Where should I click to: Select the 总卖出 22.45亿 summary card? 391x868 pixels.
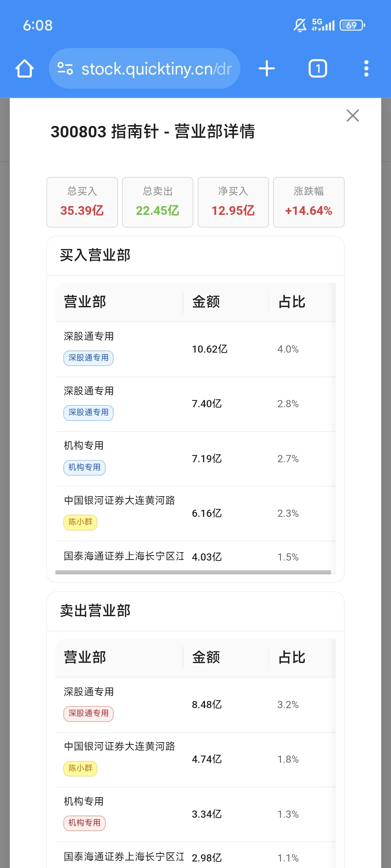point(157,202)
